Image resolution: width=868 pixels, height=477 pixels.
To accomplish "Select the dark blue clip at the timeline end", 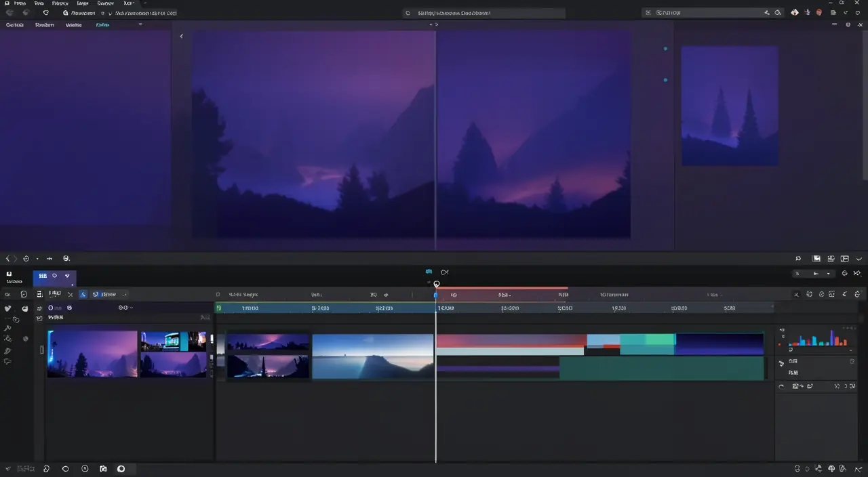I will pyautogui.click(x=719, y=344).
